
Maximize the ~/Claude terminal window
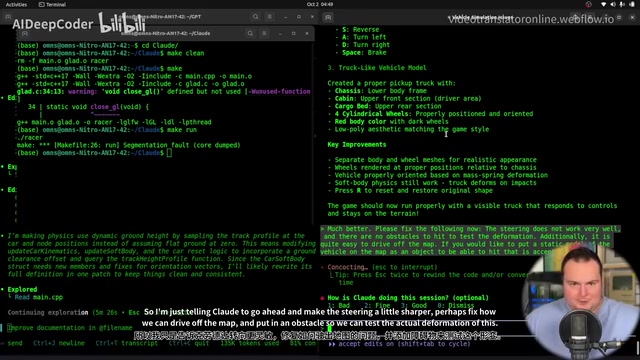293,33
